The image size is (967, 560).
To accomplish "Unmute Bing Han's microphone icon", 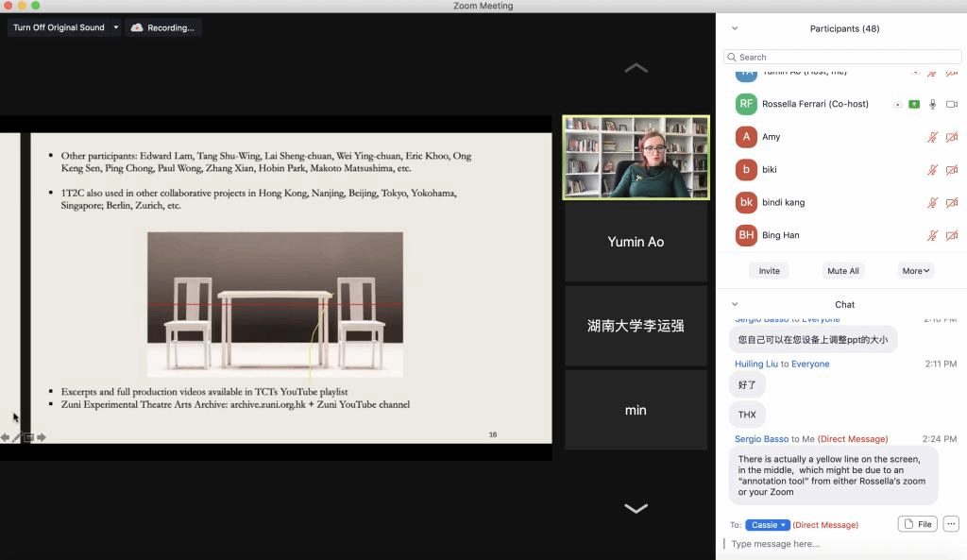I will click(932, 235).
